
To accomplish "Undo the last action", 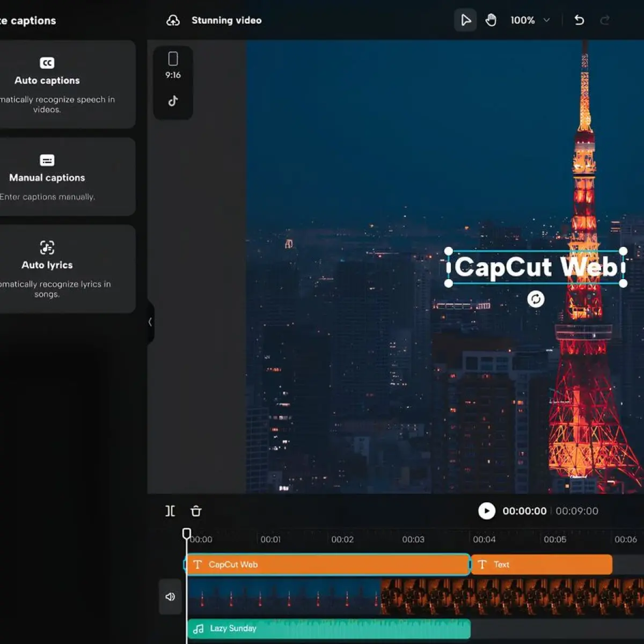I will [579, 20].
